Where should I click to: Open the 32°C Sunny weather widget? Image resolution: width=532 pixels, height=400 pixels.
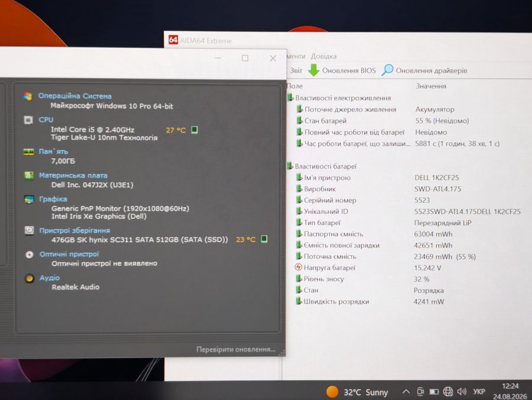pyautogui.click(x=357, y=392)
